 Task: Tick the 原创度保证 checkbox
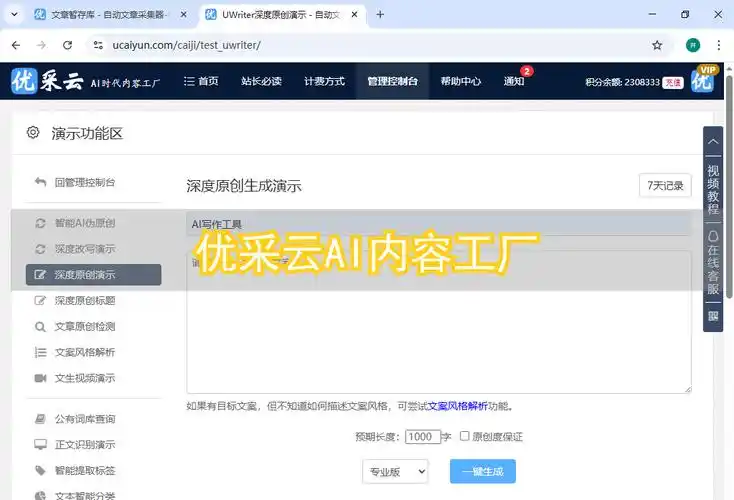464,436
